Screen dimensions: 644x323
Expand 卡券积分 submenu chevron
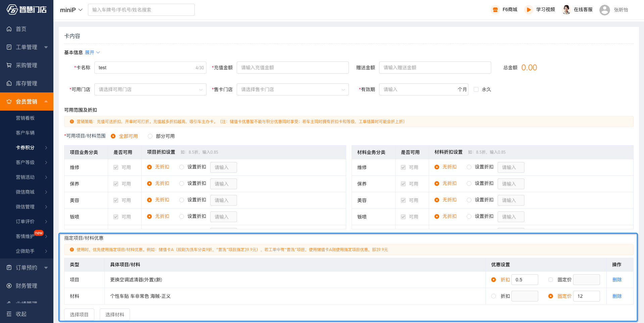(46, 148)
